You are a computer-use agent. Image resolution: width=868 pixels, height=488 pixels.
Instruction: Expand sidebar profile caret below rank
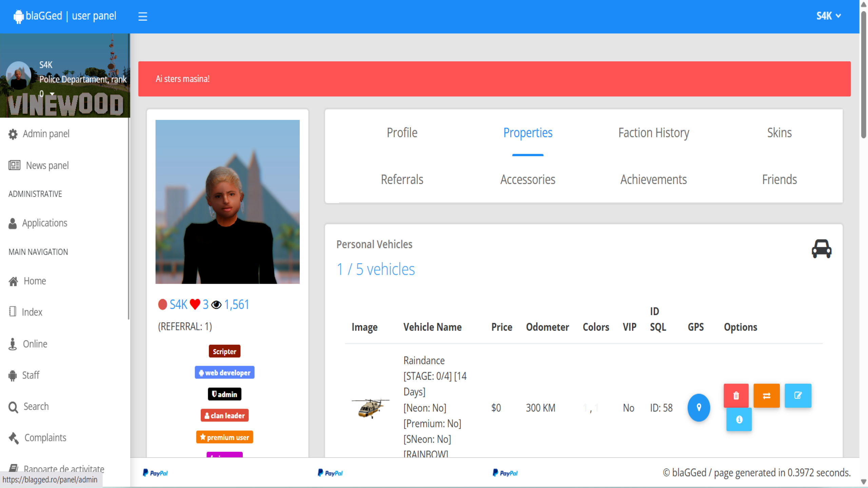52,94
